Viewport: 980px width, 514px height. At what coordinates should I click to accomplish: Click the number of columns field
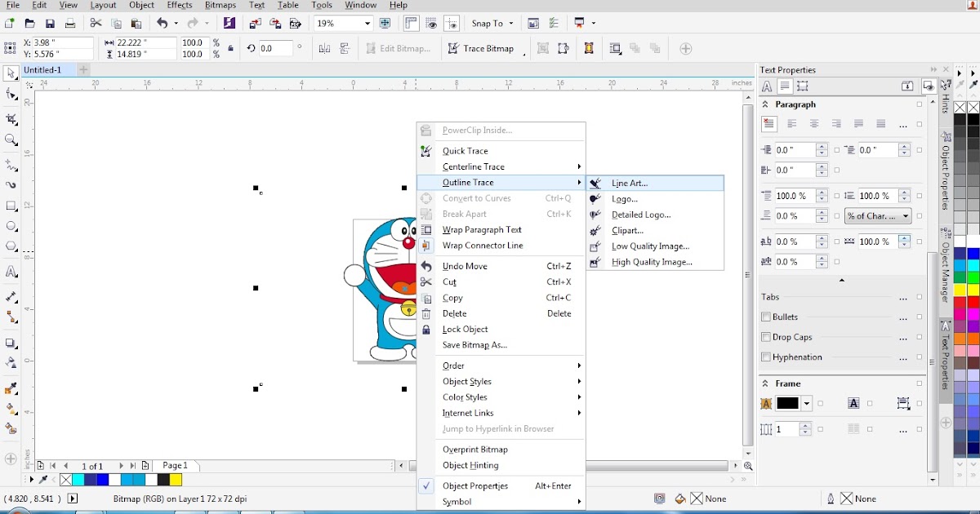point(786,429)
